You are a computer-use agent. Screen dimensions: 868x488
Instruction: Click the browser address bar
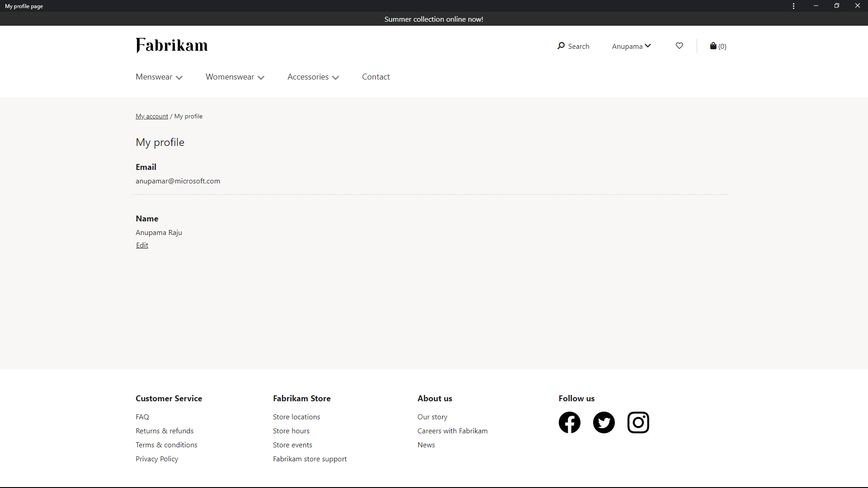point(434,6)
